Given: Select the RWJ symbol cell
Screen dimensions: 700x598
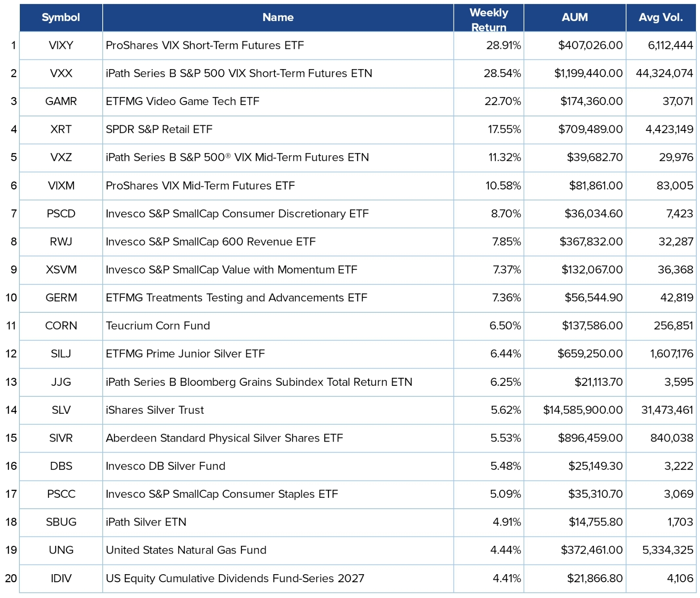Looking at the screenshot, I should tap(61, 242).
